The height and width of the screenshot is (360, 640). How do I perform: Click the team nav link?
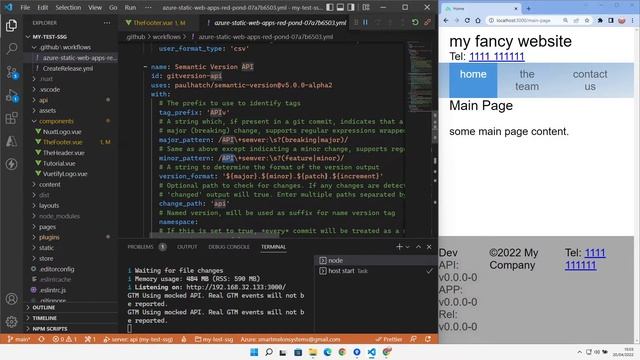527,80
